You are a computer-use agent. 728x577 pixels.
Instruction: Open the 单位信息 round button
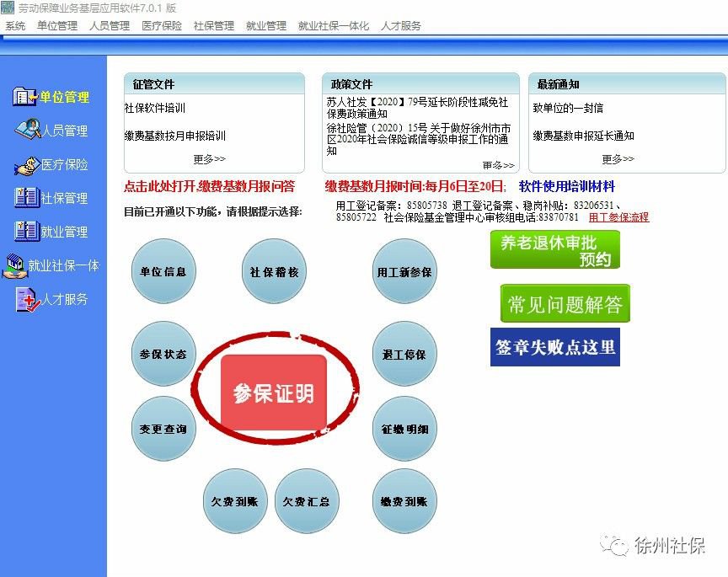point(163,271)
